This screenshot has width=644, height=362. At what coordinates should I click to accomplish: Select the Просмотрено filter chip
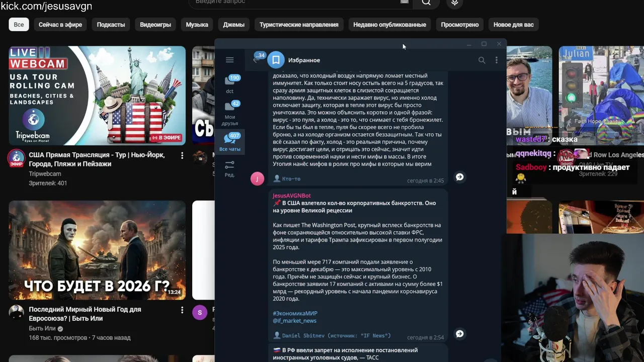point(460,25)
